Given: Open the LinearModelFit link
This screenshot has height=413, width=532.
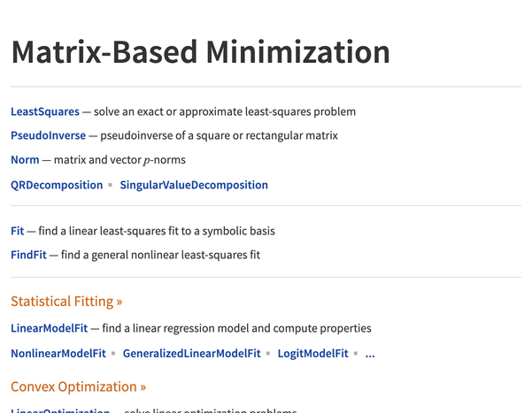Looking at the screenshot, I should coord(49,328).
